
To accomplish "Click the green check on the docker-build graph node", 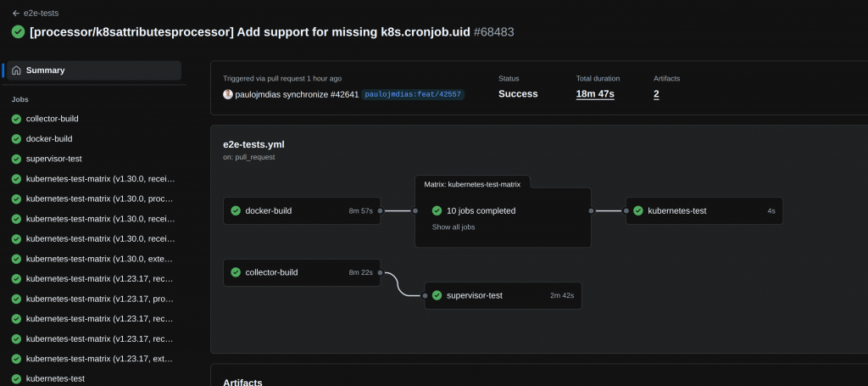I will (x=235, y=210).
